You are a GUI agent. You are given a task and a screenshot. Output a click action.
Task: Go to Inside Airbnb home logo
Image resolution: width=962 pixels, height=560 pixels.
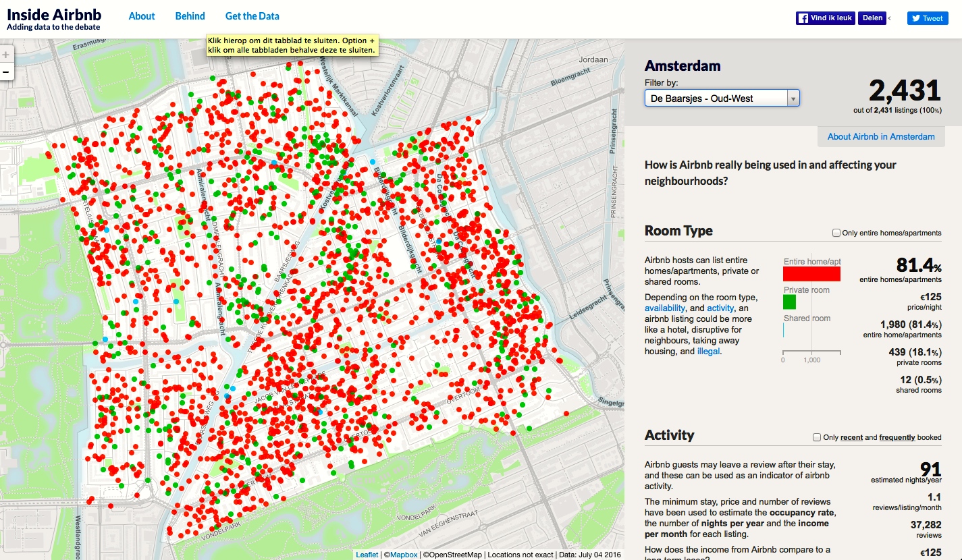click(54, 19)
